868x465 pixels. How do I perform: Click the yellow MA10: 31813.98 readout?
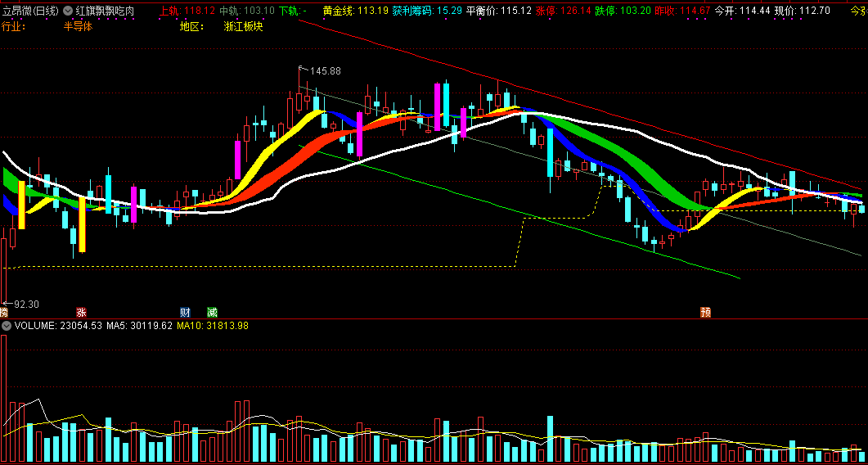click(x=213, y=326)
